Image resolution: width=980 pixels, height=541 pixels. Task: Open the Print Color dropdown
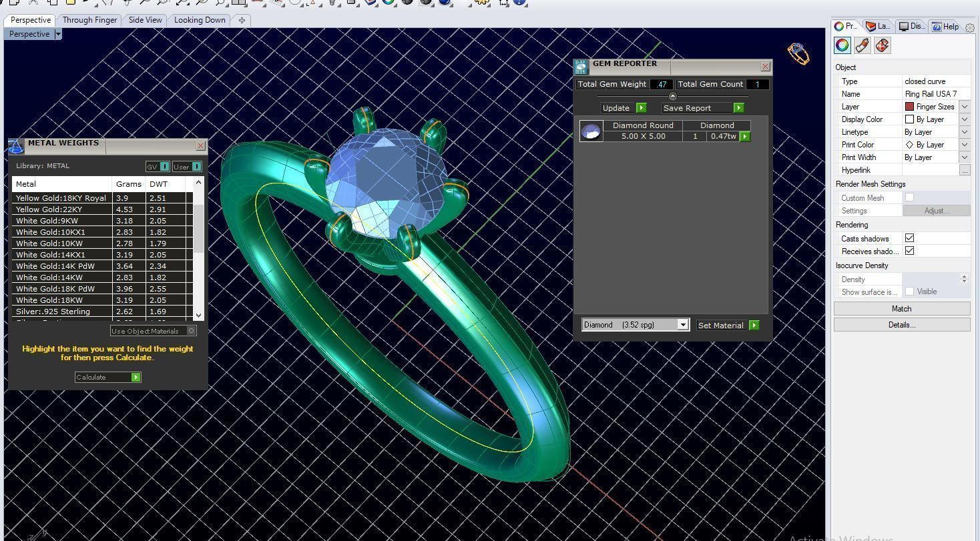coord(965,145)
